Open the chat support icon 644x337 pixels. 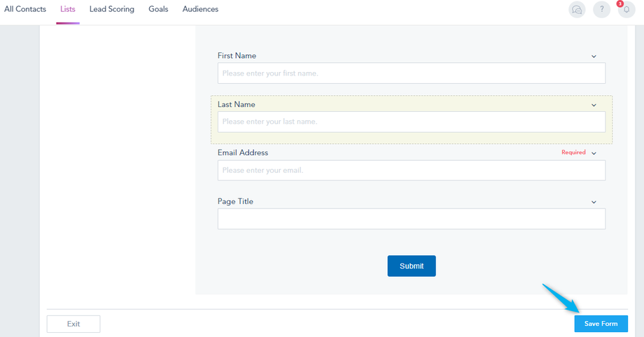pyautogui.click(x=577, y=10)
